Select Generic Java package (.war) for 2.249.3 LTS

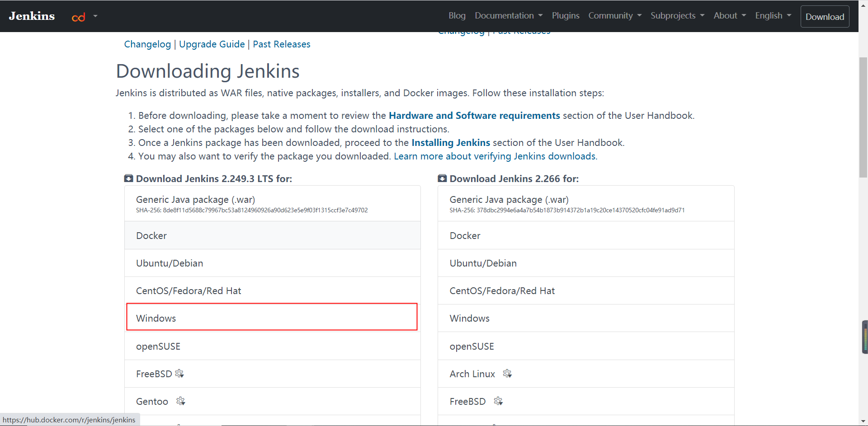point(273,203)
